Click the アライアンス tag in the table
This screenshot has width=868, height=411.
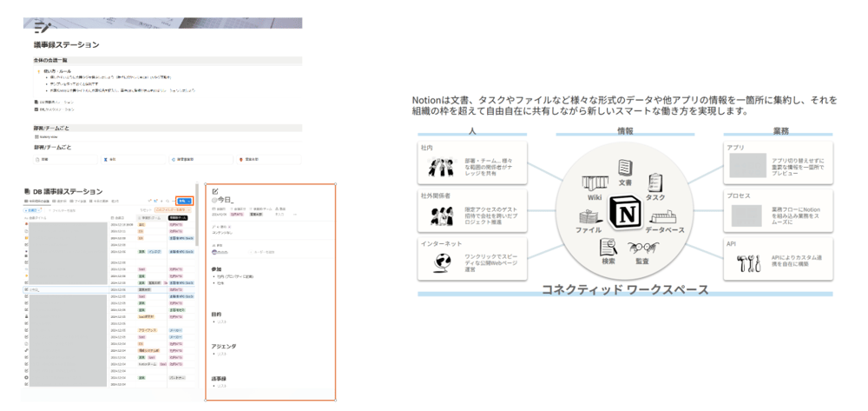(x=148, y=330)
